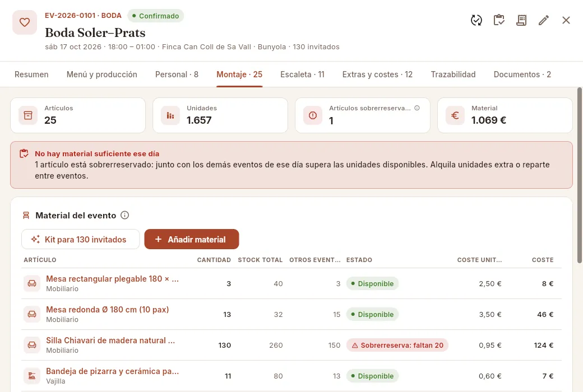The height and width of the screenshot is (392, 583).
Task: Open the Silla Chiavari de madera natural item
Action: (x=110, y=340)
